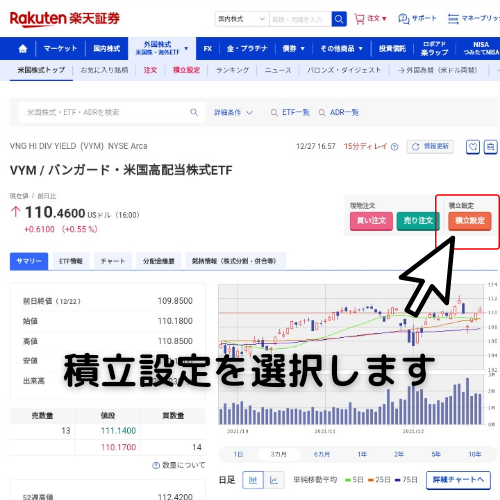Screen dimensions: 500x500
Task: Click the VYM candlestick price chart
Action: [351, 326]
